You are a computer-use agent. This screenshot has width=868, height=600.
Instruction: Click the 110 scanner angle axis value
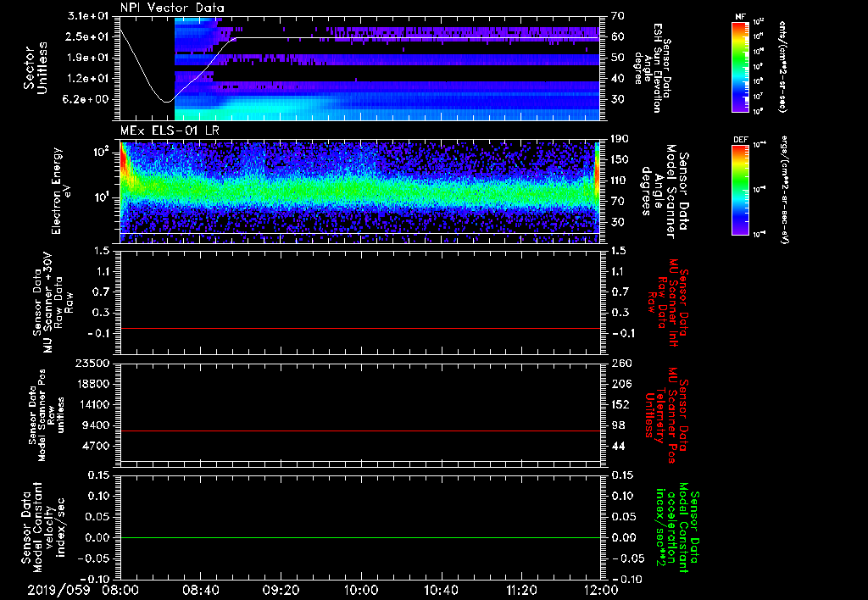pos(620,181)
